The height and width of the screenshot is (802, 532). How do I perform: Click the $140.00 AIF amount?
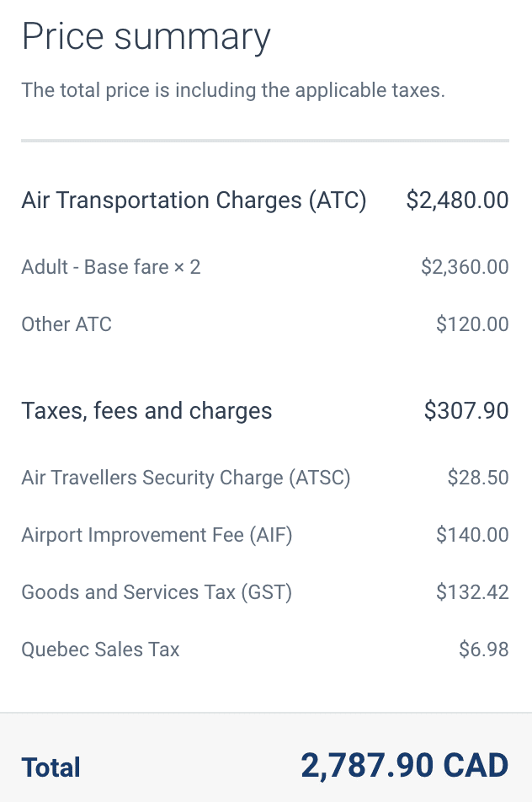tap(472, 535)
